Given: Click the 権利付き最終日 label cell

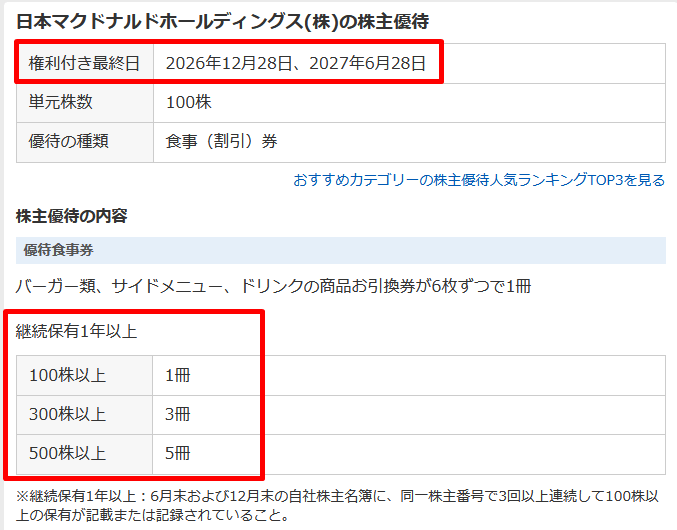Looking at the screenshot, I should 85,63.
